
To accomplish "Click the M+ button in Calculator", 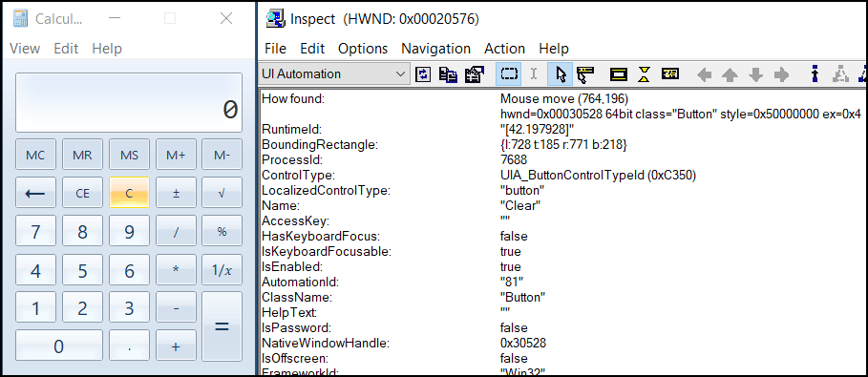I will point(176,155).
